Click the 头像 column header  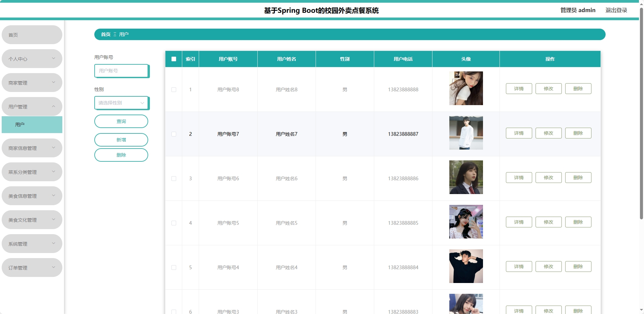[x=466, y=59]
